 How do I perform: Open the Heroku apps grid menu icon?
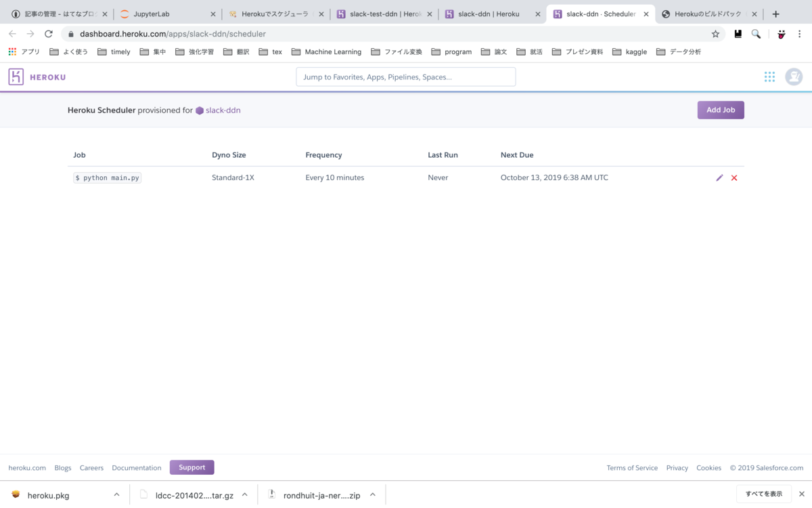coord(769,77)
